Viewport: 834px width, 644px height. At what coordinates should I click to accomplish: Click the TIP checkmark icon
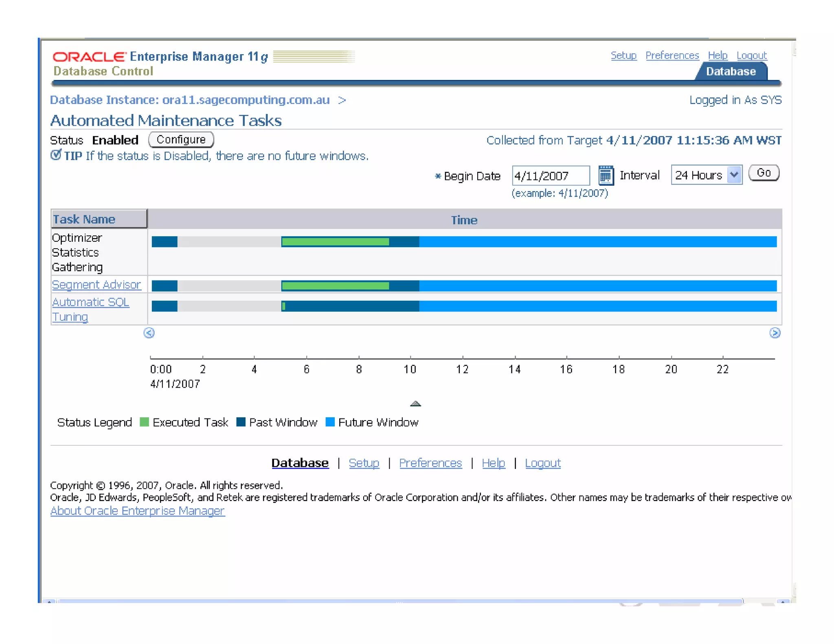[56, 155]
